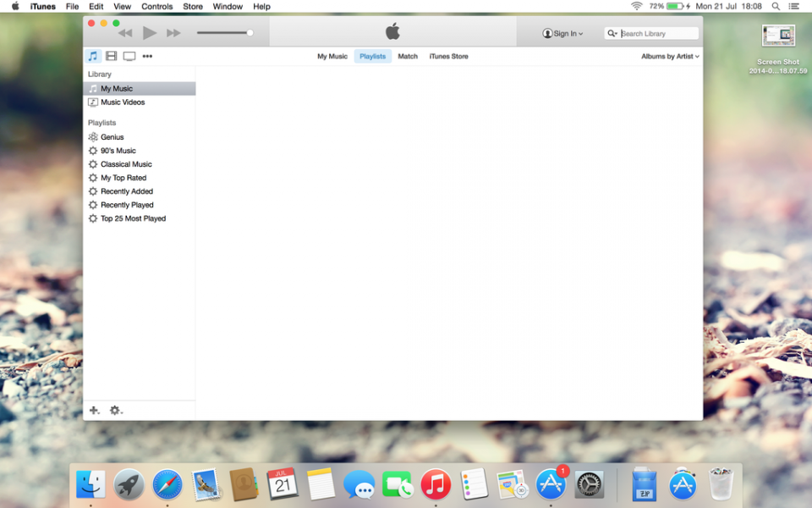812x508 pixels.
Task: Open the iTunes Store tab
Action: [x=448, y=57]
